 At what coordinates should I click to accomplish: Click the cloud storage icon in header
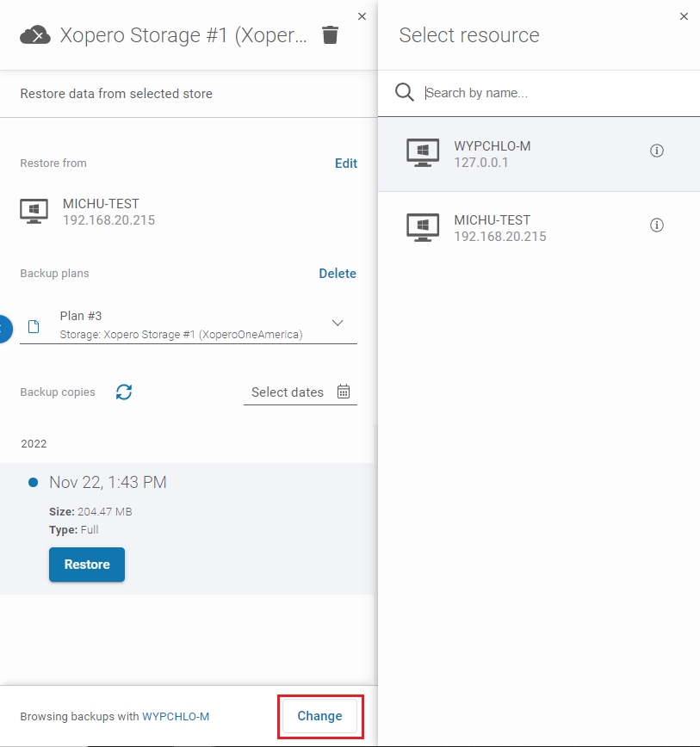pyautogui.click(x=35, y=35)
